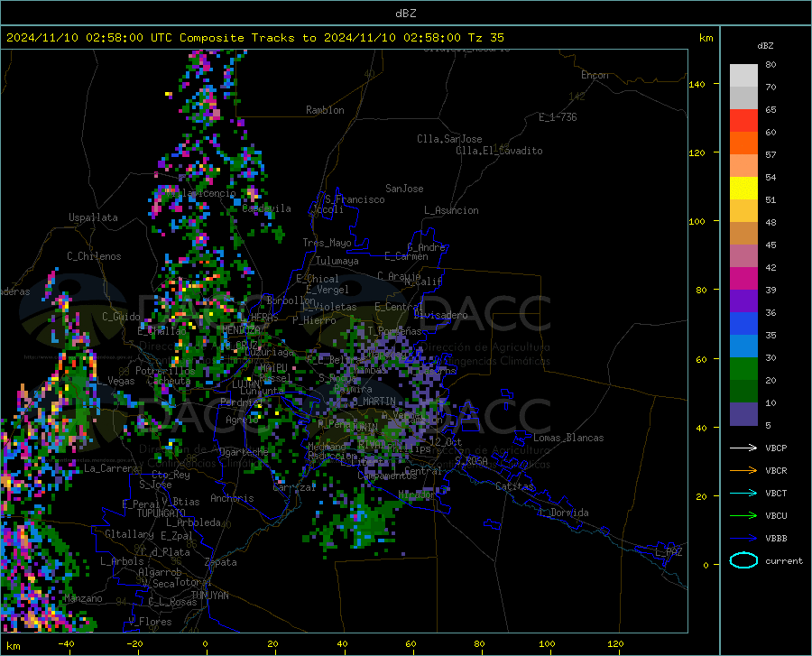Click the Divisadero place label
Viewport: 812px width, 656px height.
pyautogui.click(x=440, y=315)
